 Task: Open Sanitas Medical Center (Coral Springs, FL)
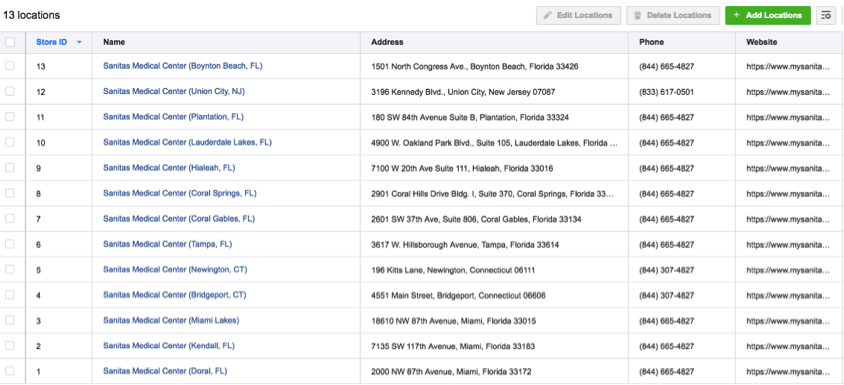coord(180,193)
